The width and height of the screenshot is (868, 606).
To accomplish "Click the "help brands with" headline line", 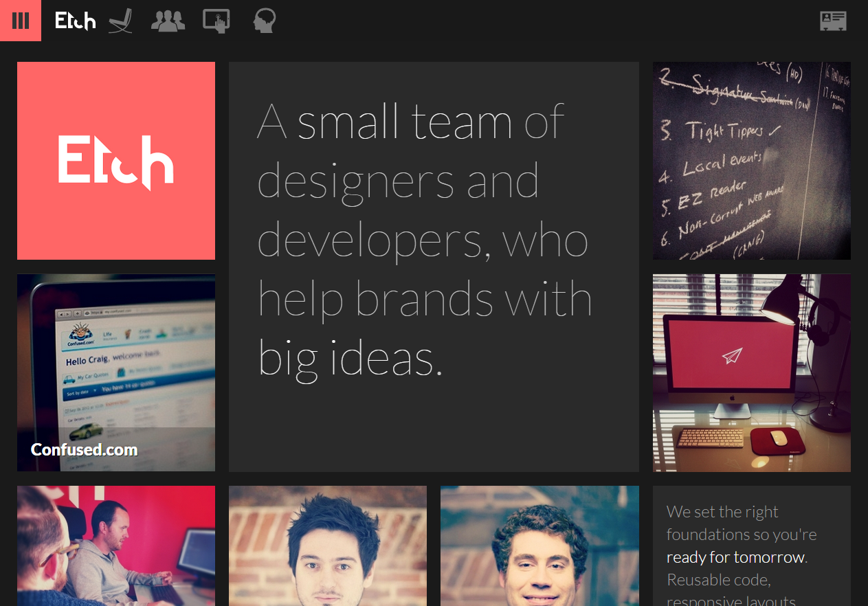I will (425, 300).
